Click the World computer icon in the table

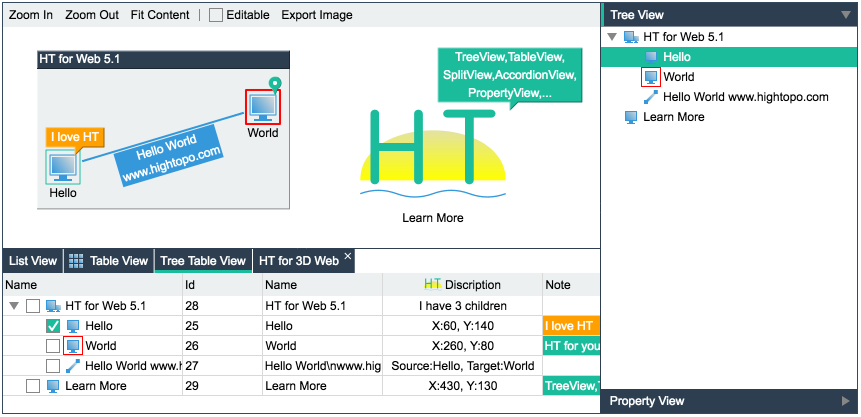coord(73,346)
